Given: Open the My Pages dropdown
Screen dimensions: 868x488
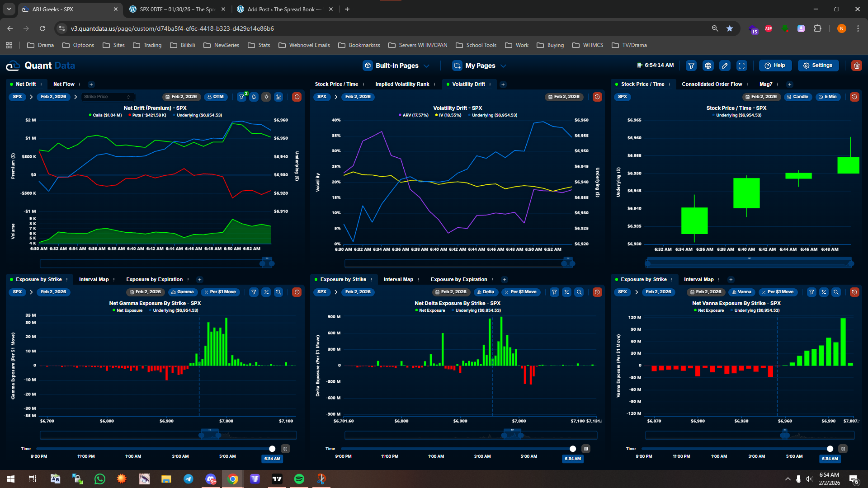Looking at the screenshot, I should point(479,66).
